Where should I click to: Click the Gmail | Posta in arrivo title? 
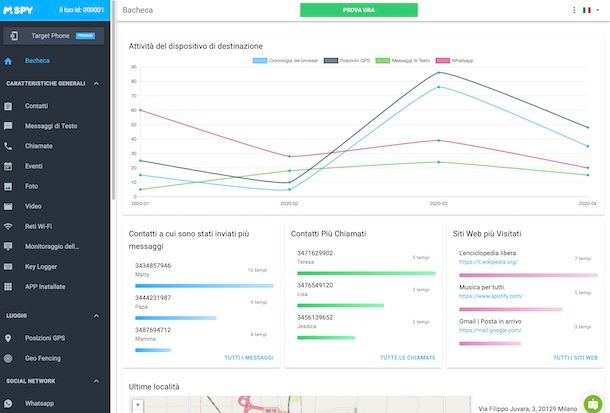coord(490,322)
